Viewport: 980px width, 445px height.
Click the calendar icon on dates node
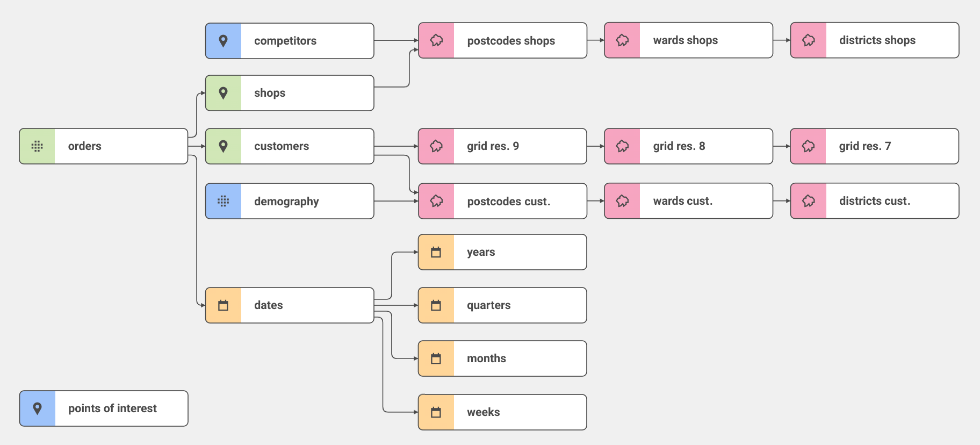224,305
